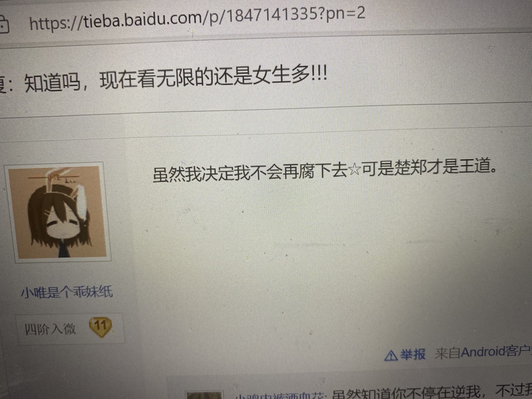Click the thread title 知道吗，现在看无限的还是女生多

[175, 77]
